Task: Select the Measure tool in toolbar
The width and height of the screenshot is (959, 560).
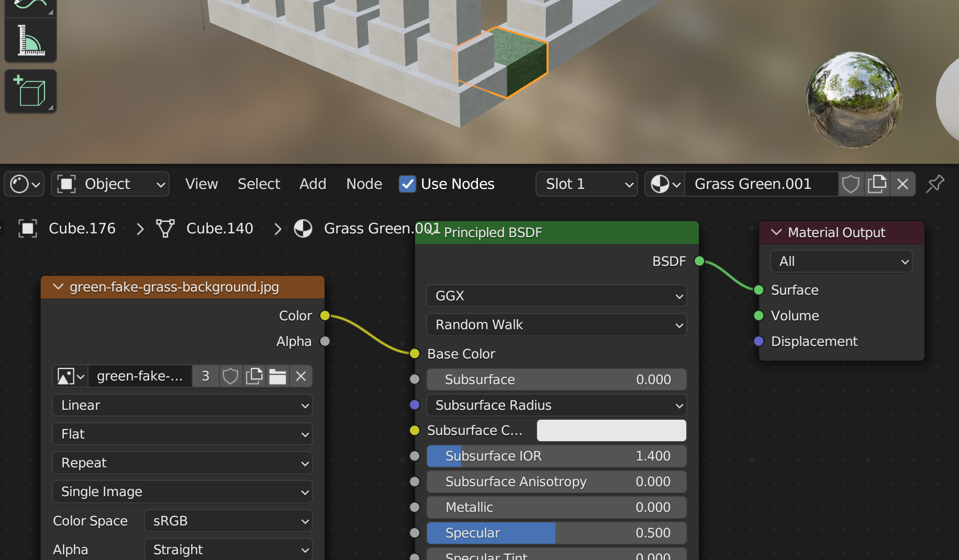Action: coord(30,41)
